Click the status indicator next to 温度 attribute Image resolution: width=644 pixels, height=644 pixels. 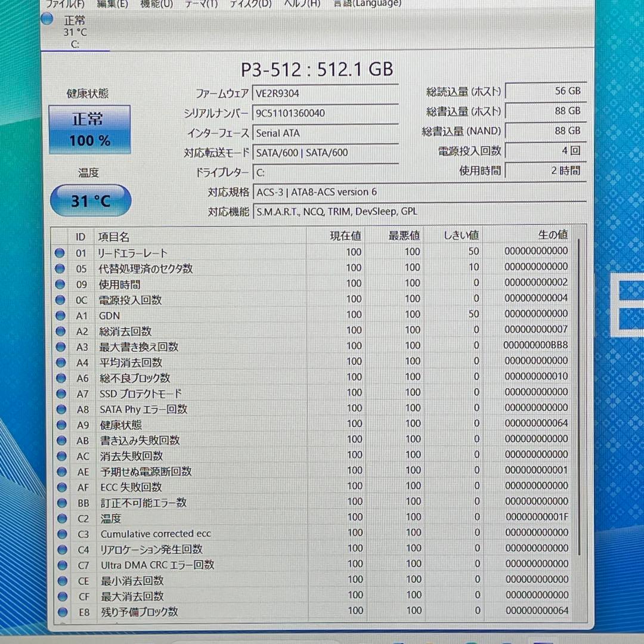(x=60, y=519)
